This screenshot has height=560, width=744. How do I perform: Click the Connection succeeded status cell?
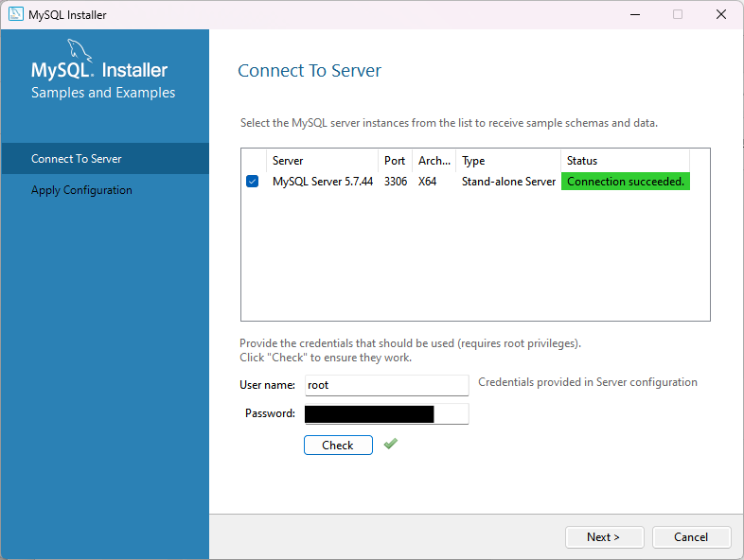point(626,182)
